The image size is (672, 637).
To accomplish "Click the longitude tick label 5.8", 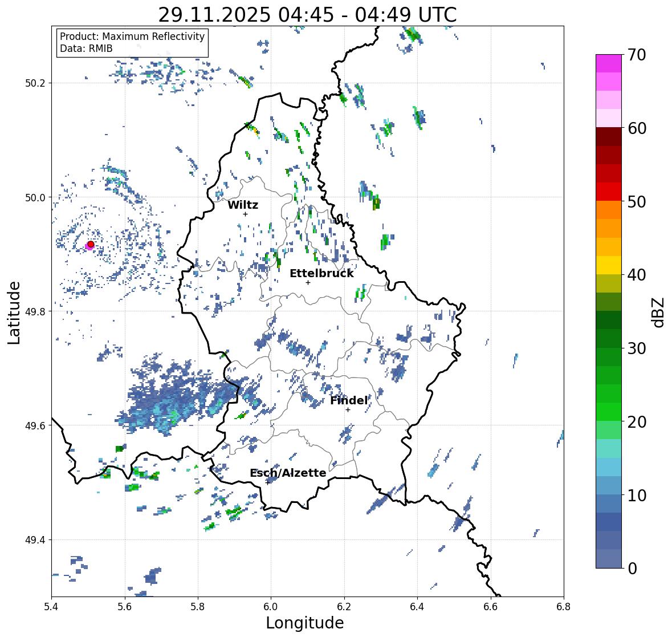I will [x=198, y=607].
